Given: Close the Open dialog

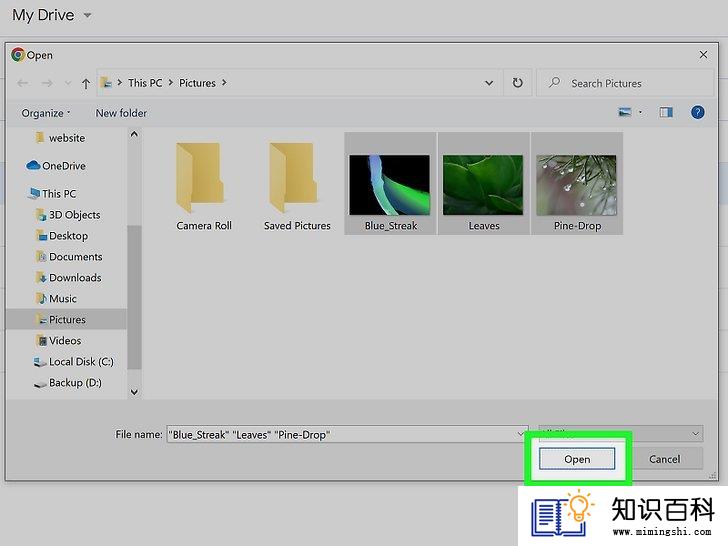Looking at the screenshot, I should tap(703, 55).
